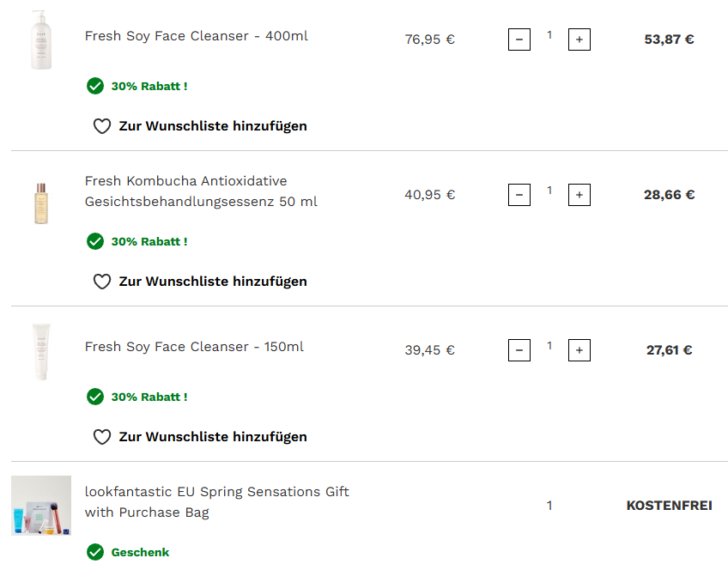
Task: Click heart icon for Kombucha essence wishlist
Action: tap(102, 282)
